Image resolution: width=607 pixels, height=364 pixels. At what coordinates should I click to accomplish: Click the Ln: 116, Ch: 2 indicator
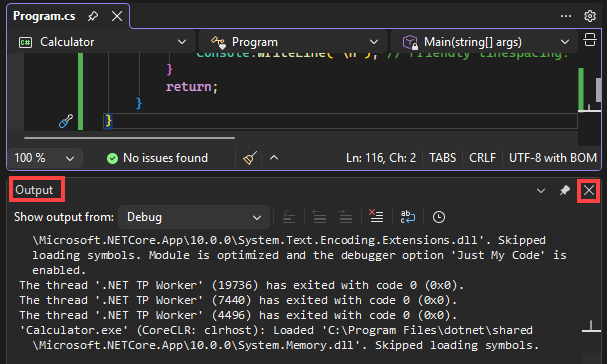tap(381, 158)
